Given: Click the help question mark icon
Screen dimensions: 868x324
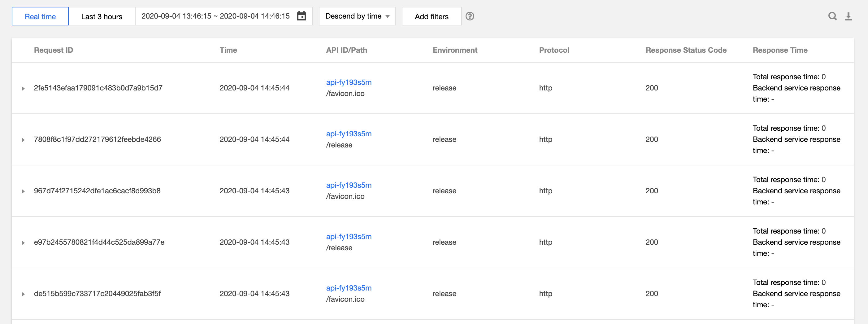Looking at the screenshot, I should click(x=470, y=16).
